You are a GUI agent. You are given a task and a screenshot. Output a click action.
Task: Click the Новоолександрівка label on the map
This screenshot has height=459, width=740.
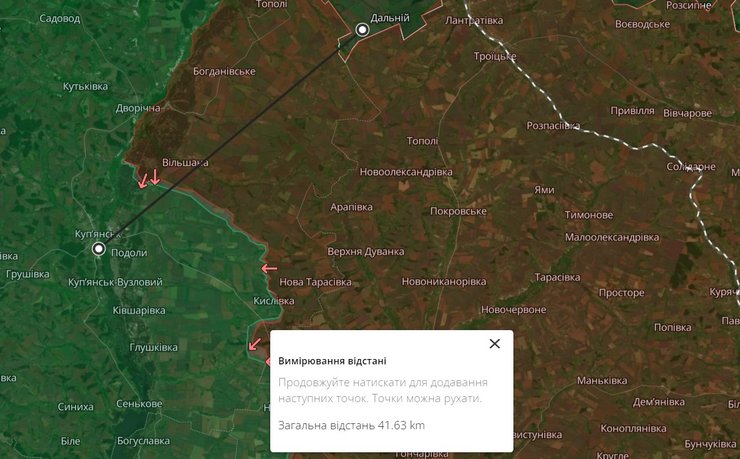(x=406, y=172)
